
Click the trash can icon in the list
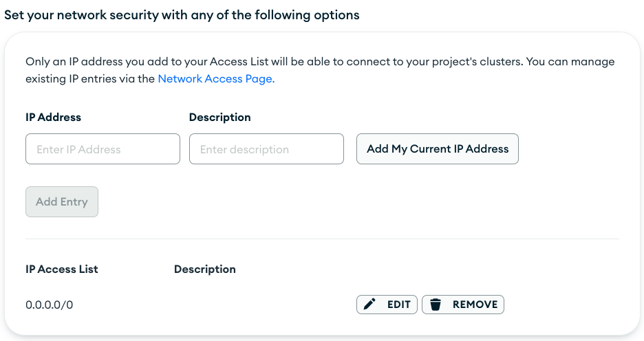click(x=436, y=305)
